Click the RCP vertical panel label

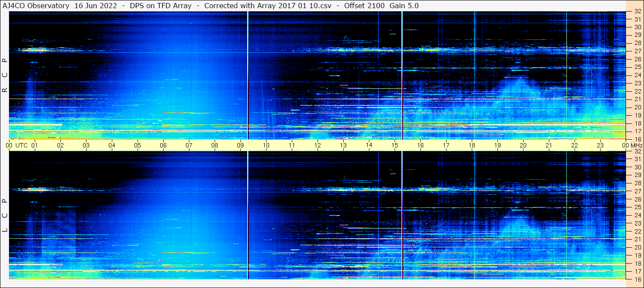coord(5,76)
